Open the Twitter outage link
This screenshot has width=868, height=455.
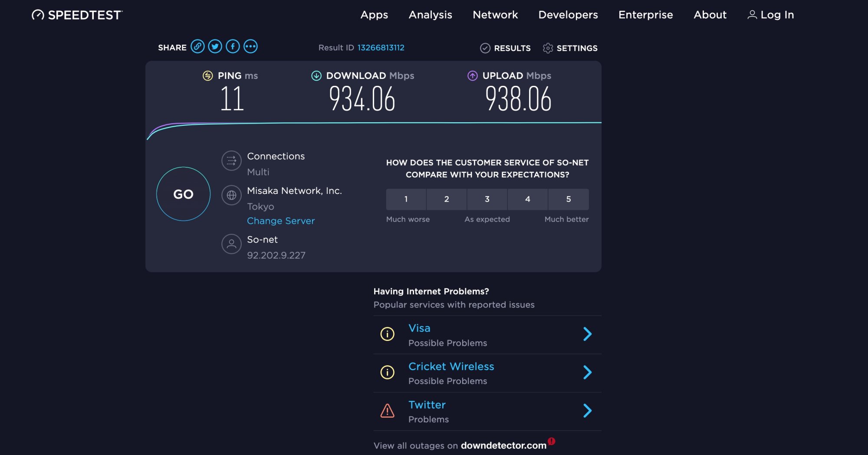point(427,405)
